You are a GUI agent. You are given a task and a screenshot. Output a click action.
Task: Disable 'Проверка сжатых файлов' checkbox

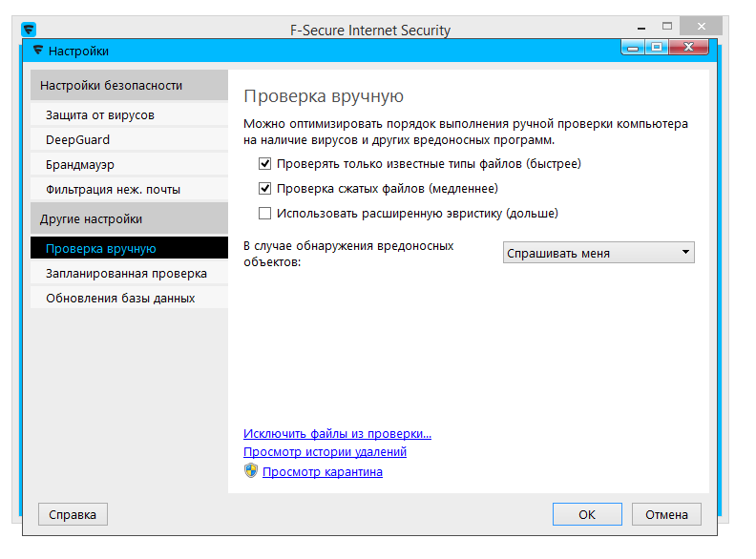(x=265, y=189)
